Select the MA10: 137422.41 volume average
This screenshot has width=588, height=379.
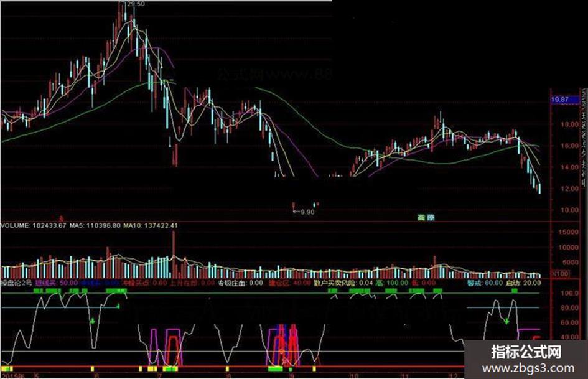click(x=151, y=225)
